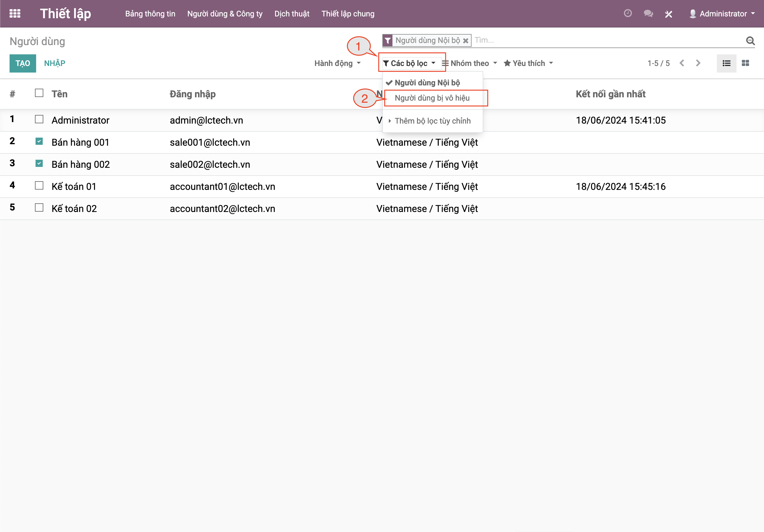
Task: Open the conversations chat icon
Action: pyautogui.click(x=648, y=14)
